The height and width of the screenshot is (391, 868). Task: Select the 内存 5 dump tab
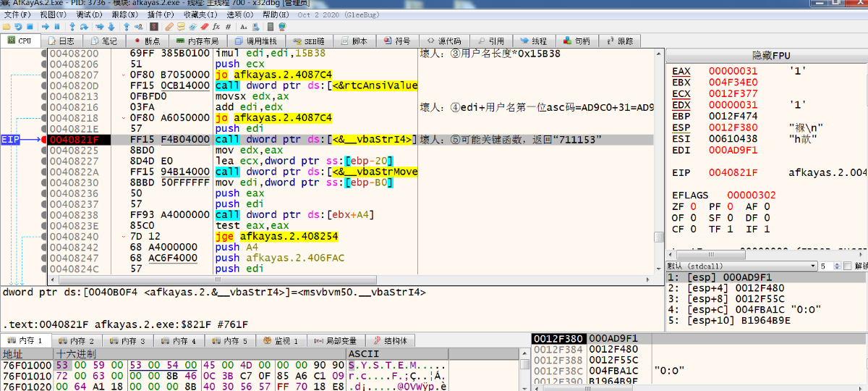(x=231, y=340)
